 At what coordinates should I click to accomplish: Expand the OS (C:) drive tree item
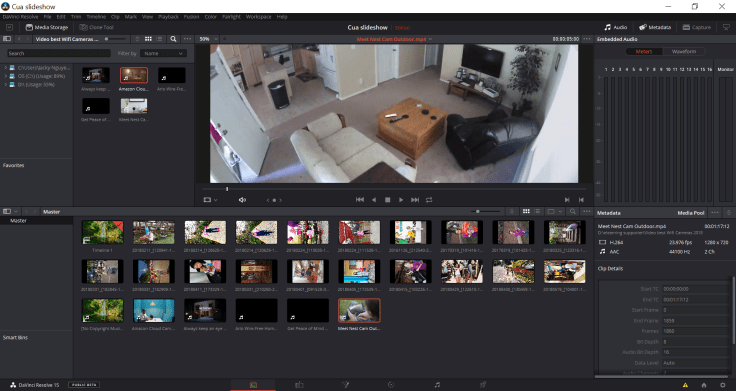pos(6,76)
